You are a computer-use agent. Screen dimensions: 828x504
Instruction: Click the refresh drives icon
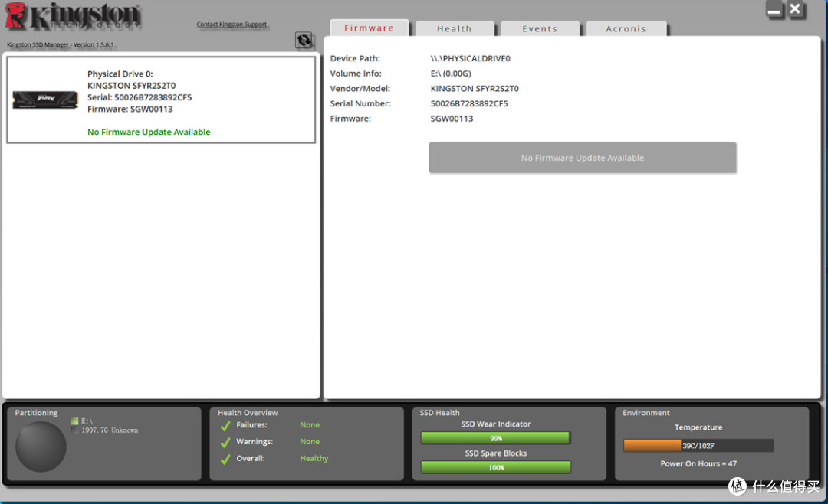pyautogui.click(x=304, y=40)
